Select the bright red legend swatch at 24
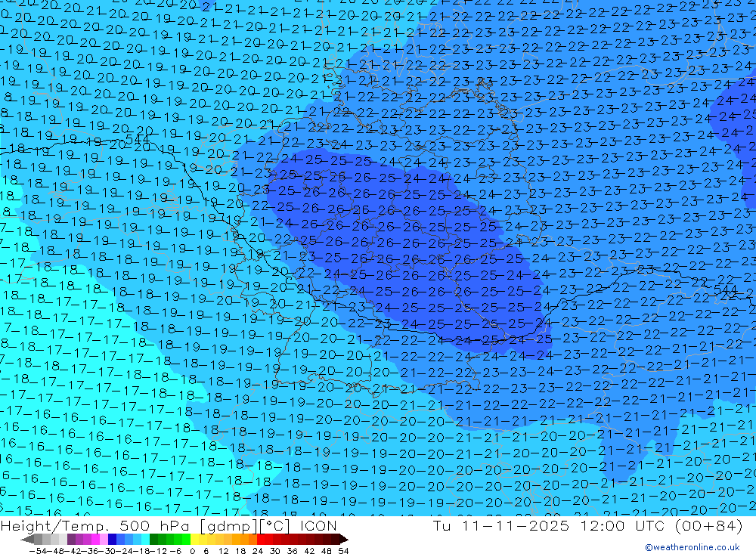 tap(261, 539)
